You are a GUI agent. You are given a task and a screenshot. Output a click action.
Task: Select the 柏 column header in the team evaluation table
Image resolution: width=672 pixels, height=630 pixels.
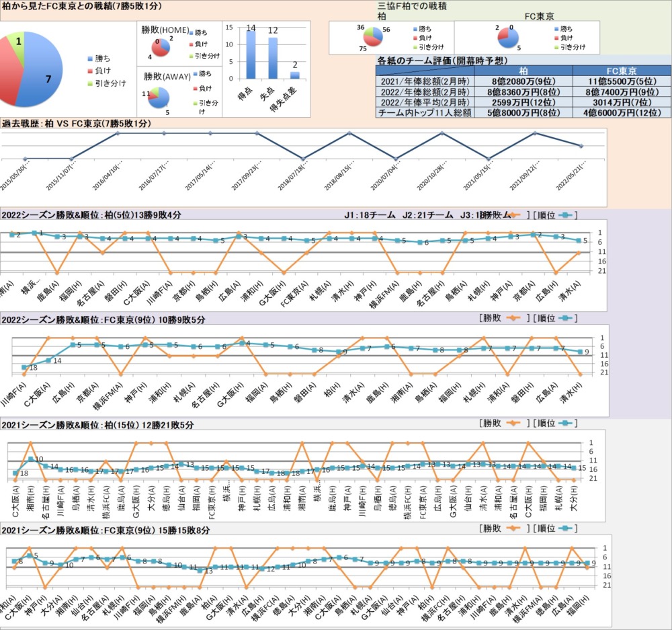tap(523, 71)
